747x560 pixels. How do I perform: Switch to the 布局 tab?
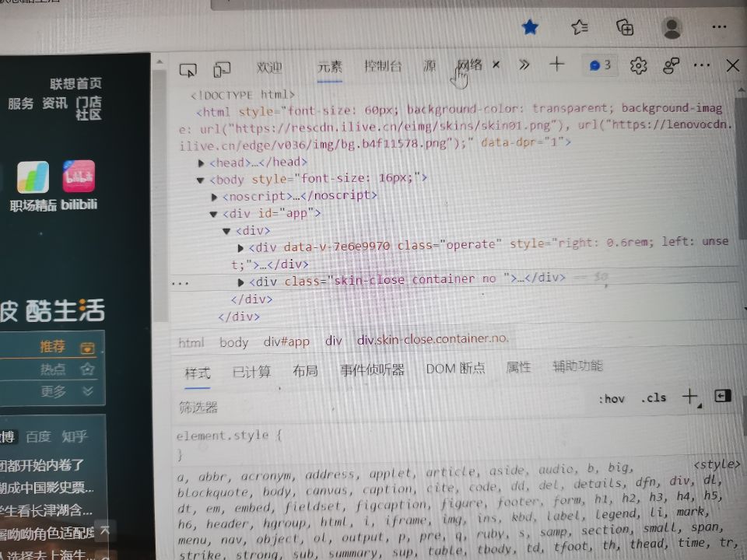[305, 370]
